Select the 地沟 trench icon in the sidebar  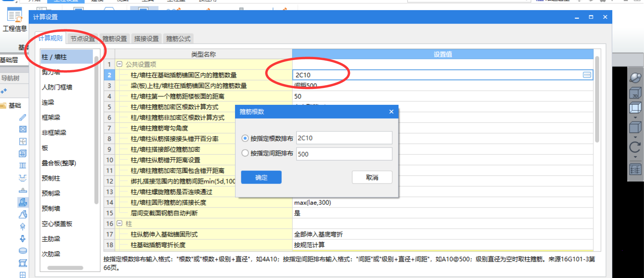[23, 263]
